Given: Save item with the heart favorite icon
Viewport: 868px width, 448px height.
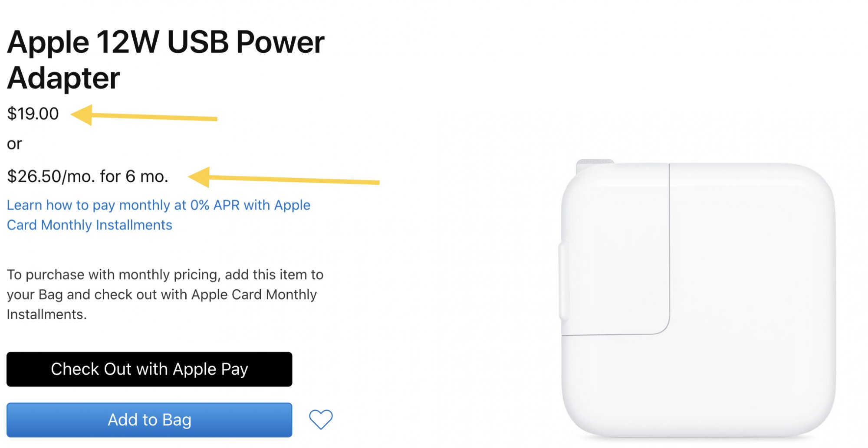Looking at the screenshot, I should (321, 419).
